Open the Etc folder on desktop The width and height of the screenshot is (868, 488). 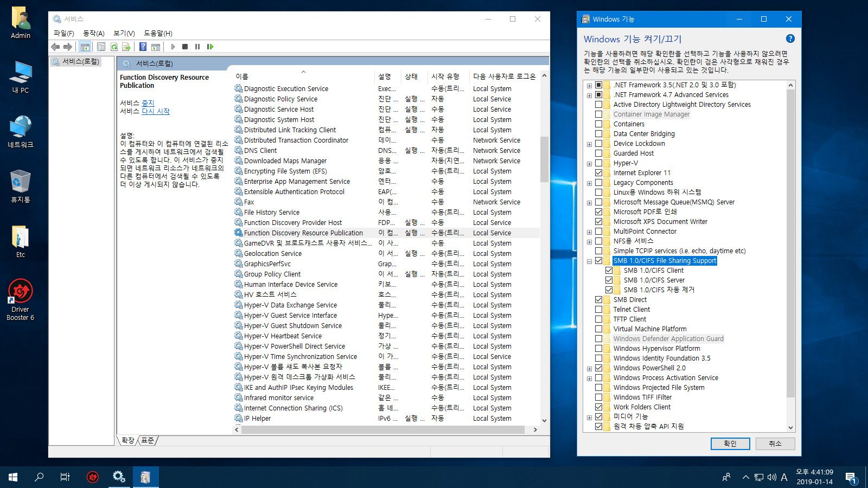[x=21, y=241]
